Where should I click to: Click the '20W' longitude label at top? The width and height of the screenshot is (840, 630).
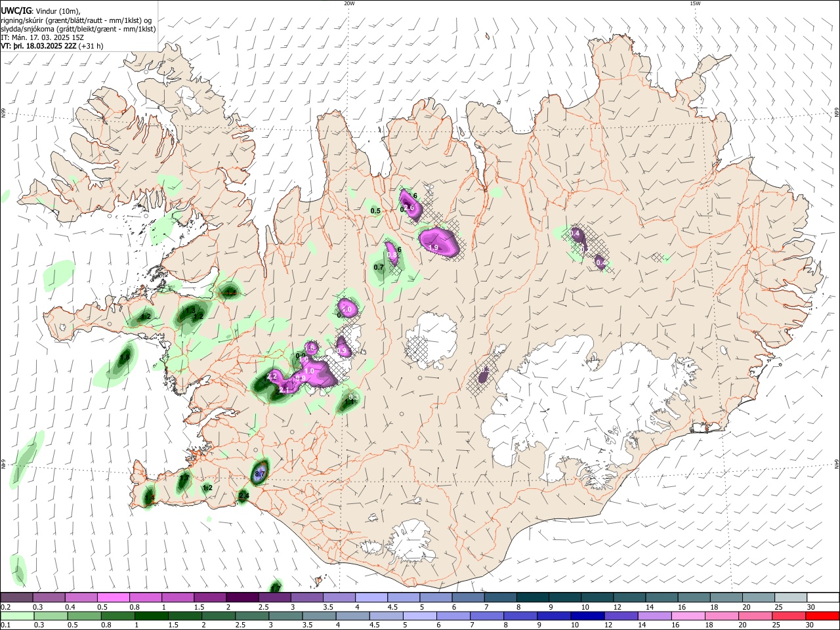[x=349, y=3]
